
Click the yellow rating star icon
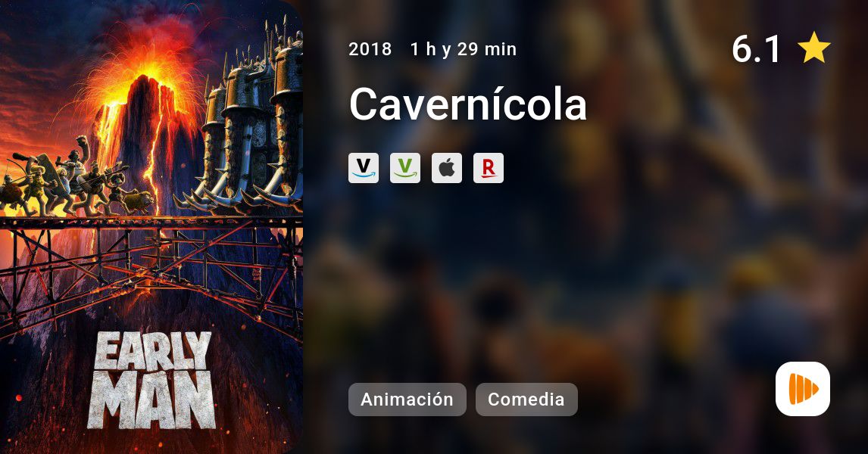click(814, 48)
